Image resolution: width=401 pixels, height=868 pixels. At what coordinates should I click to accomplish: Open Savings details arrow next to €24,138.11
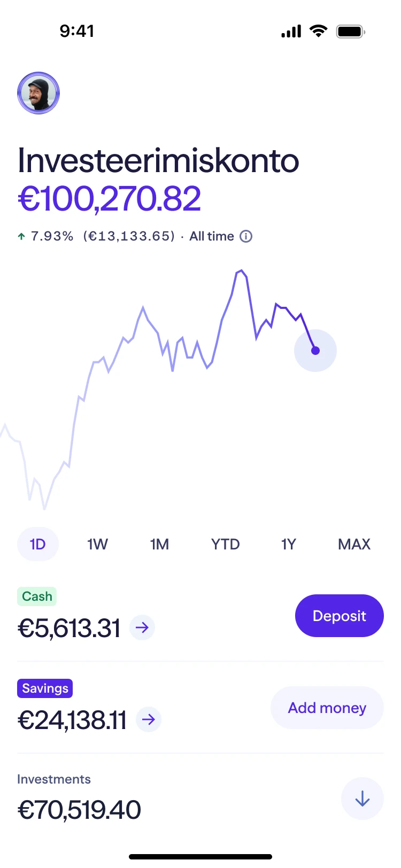click(x=149, y=719)
